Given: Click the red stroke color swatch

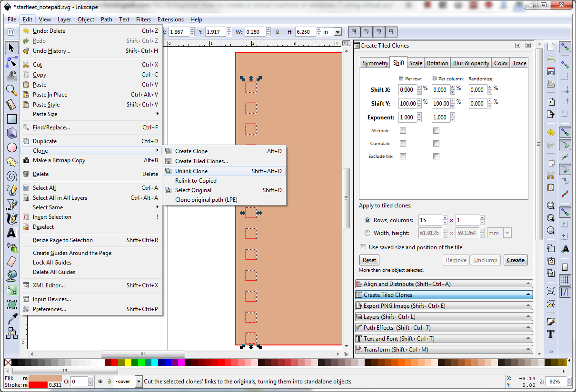Looking at the screenshot, I should [x=38, y=385].
